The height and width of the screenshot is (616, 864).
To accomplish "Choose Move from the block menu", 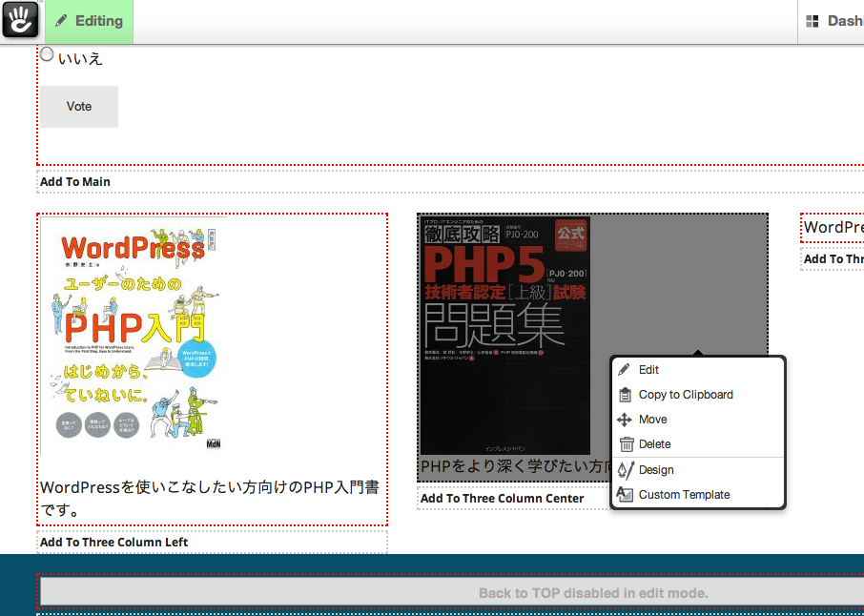I will (698, 420).
